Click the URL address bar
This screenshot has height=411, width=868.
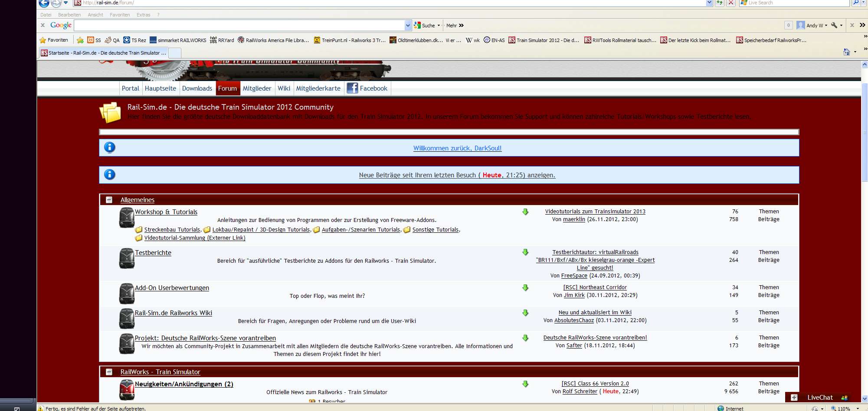coord(389,3)
